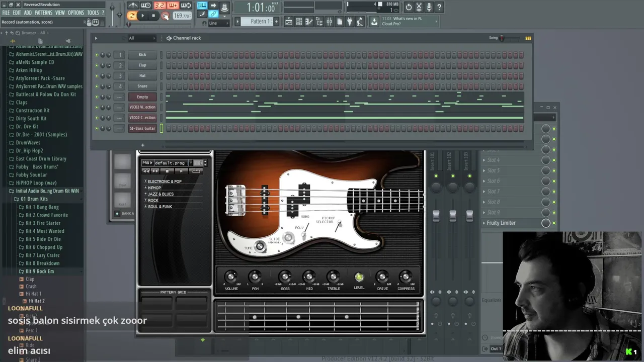Screen dimensions: 644x362
Task: Open channel rack 'All' filter dropdown
Action: [x=142, y=38]
